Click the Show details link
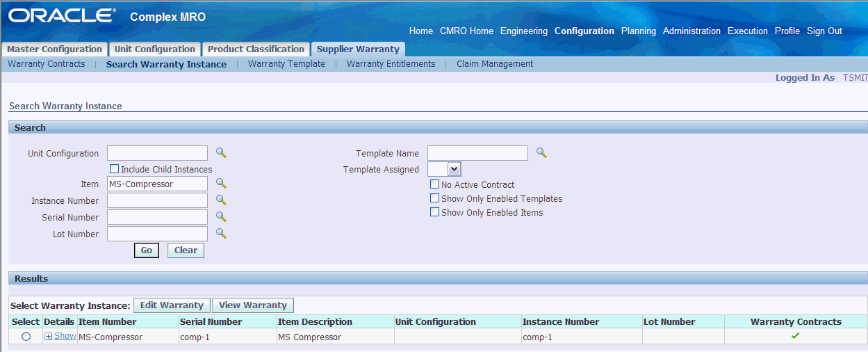This screenshot has height=352, width=868. pyautogui.click(x=65, y=336)
